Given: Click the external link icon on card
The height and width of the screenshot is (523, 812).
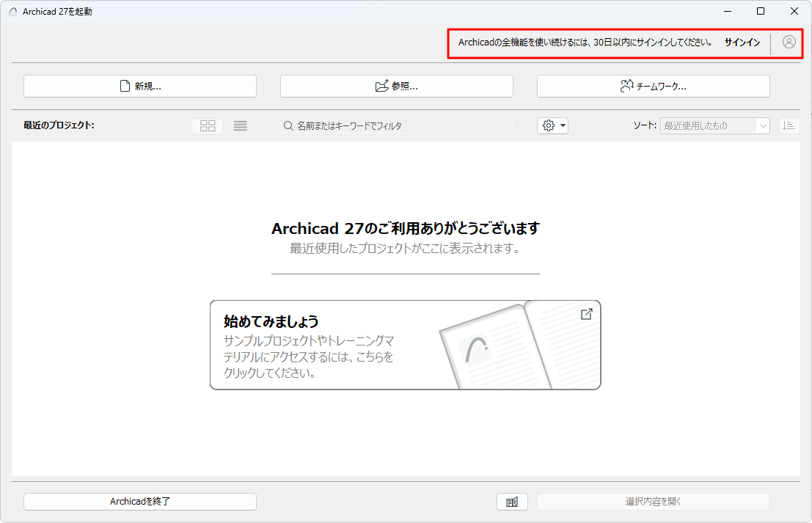Looking at the screenshot, I should tap(586, 315).
